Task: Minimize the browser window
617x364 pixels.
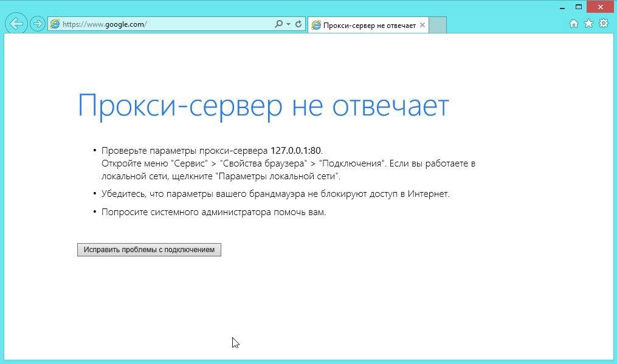Action: [x=562, y=7]
